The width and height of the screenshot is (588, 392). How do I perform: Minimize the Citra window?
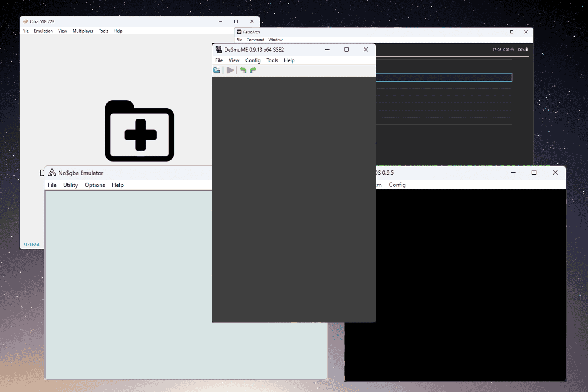point(220,21)
